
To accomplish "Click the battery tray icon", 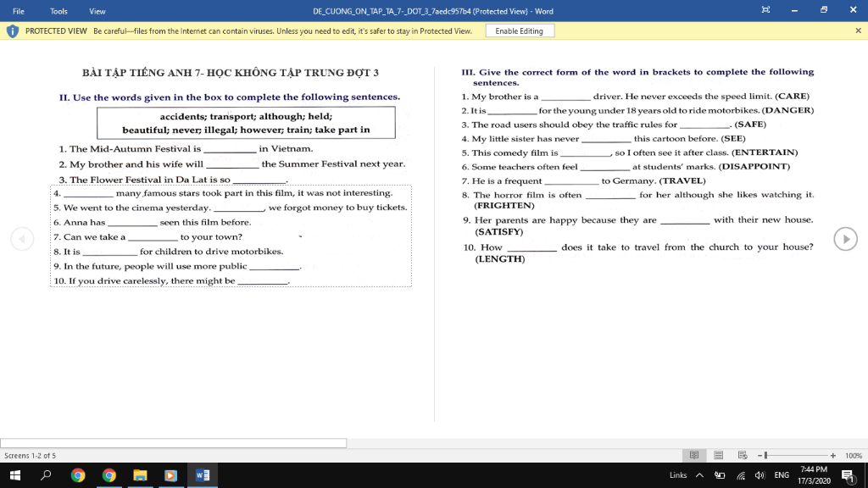I will [720, 475].
